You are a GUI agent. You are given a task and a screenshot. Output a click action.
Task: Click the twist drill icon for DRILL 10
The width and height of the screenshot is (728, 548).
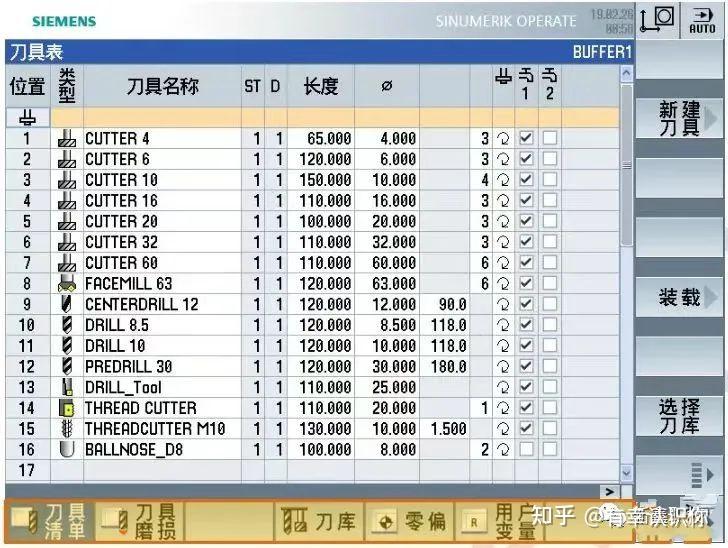point(67,346)
